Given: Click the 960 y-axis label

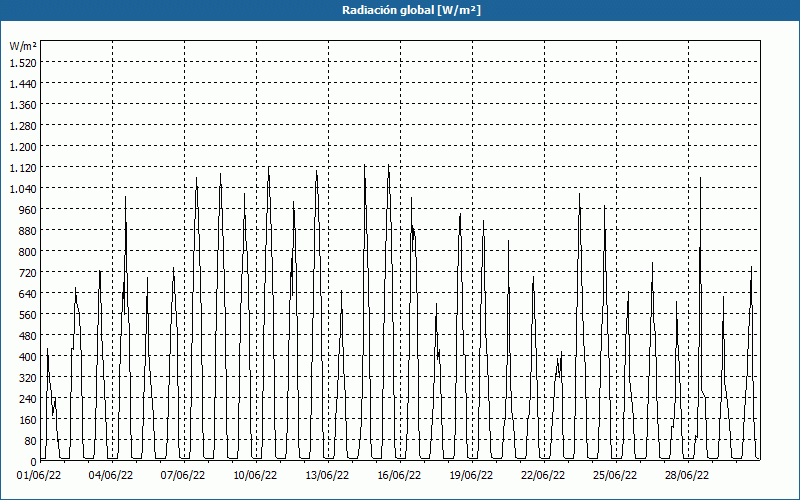Looking at the screenshot, I should pos(29,210).
